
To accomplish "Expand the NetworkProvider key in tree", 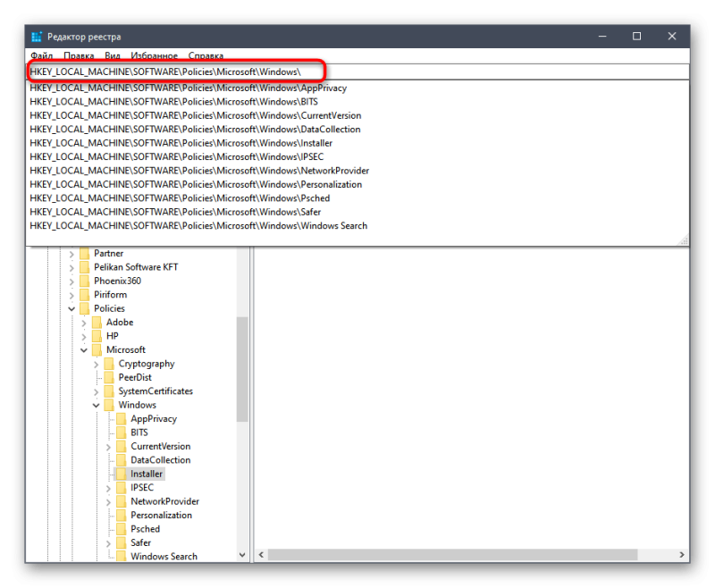I will [108, 502].
